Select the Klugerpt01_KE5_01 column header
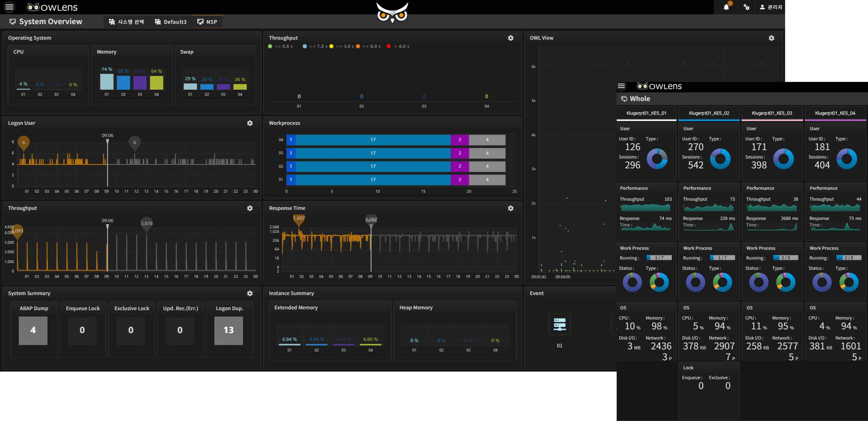 pyautogui.click(x=646, y=113)
